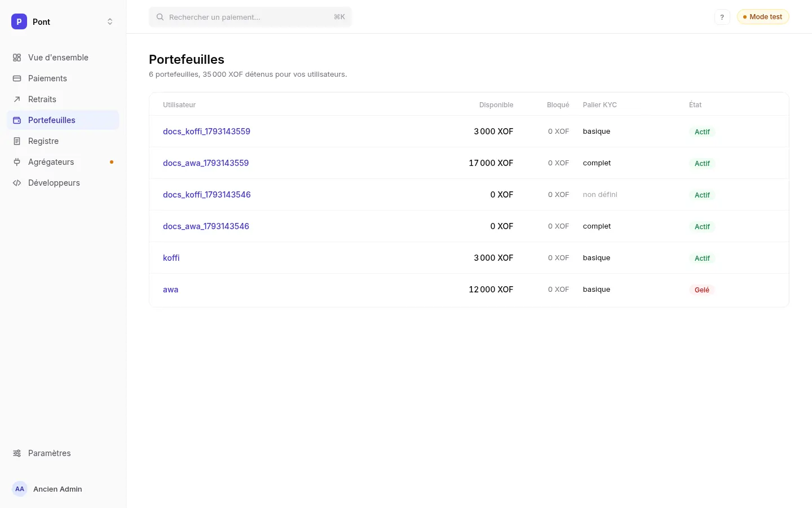The width and height of the screenshot is (812, 508).
Task: Click the Paramètres sliders icon
Action: tap(17, 453)
